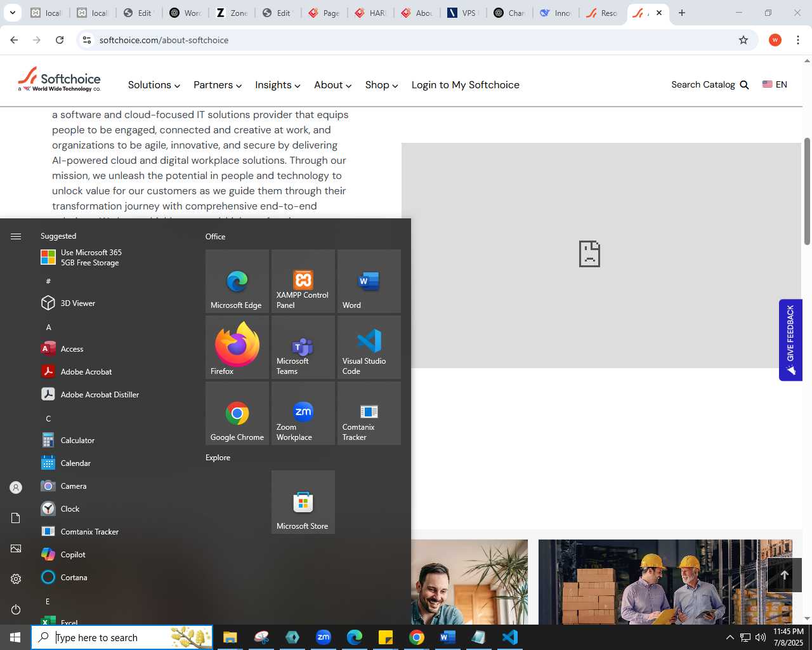Click the Start menu power icon
Image resolution: width=812 pixels, height=650 pixels.
point(16,609)
